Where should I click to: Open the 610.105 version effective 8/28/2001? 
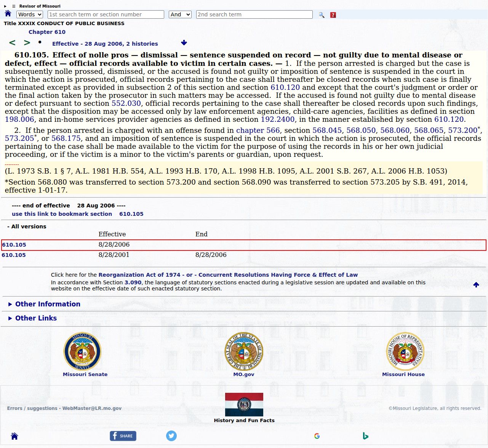coord(14,255)
